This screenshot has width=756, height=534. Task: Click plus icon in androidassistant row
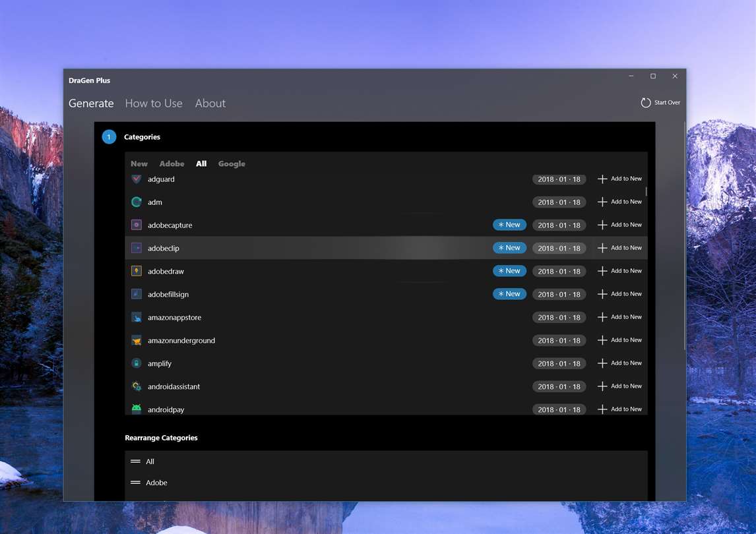[x=602, y=386]
